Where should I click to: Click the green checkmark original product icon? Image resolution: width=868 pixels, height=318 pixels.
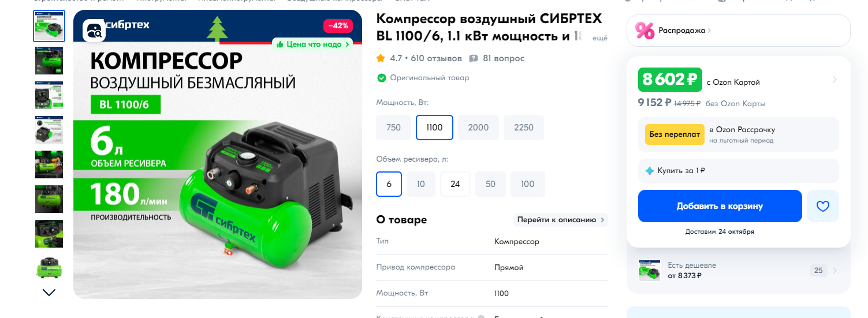pyautogui.click(x=381, y=78)
